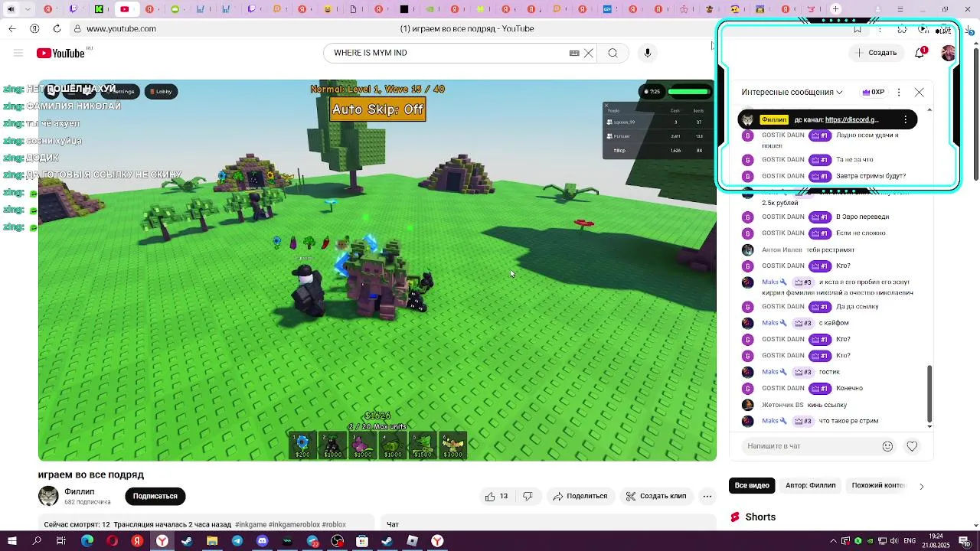This screenshot has height=551, width=980.
Task: Send a heart reaction in chat
Action: 912,446
